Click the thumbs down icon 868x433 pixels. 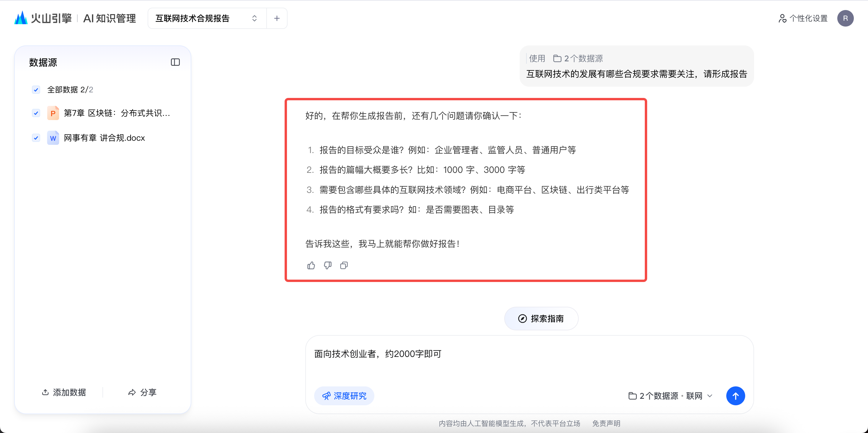click(327, 266)
